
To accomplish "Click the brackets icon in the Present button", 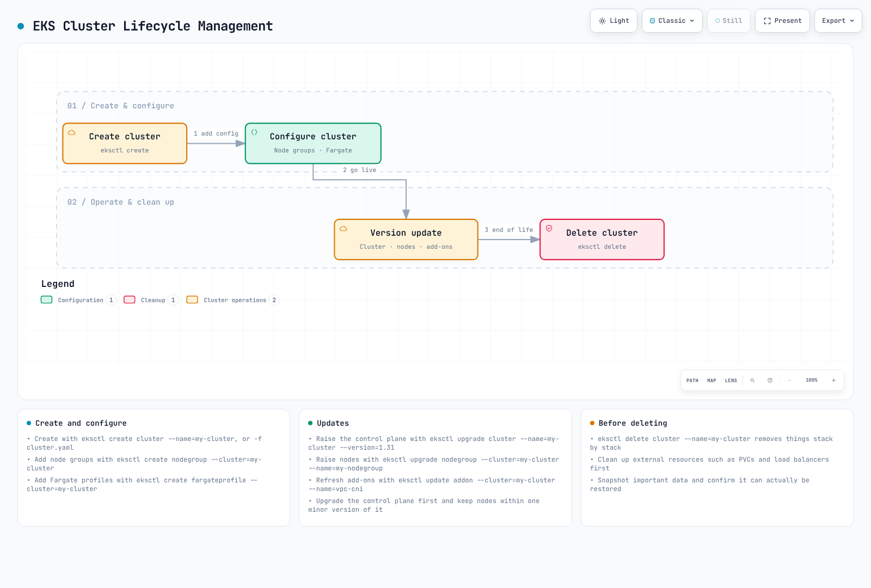I will point(767,21).
